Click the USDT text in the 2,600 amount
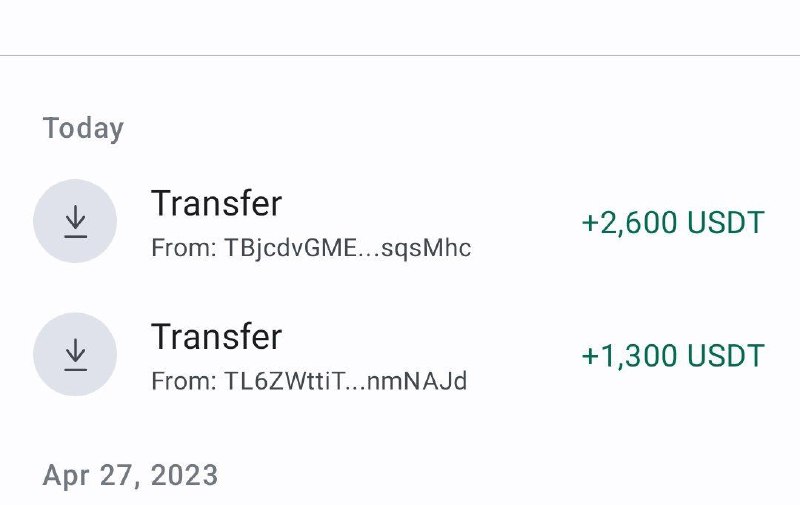The height and width of the screenshot is (505, 800). coord(726,222)
